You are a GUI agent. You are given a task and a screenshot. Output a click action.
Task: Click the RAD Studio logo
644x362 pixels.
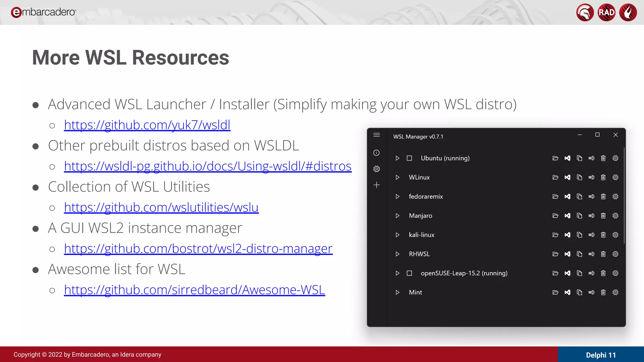pos(606,12)
